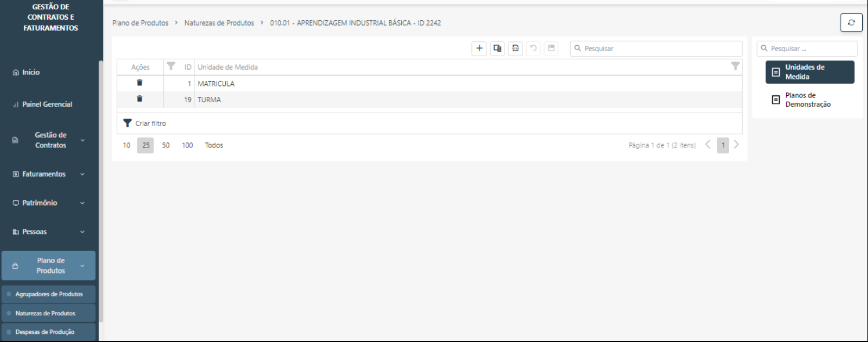Set page size to 50 items
868x342 pixels.
pyautogui.click(x=165, y=145)
